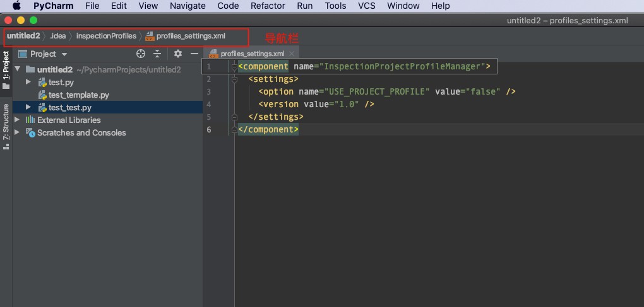Open the Window menu
Screen dimensions: 644x307
(x=403, y=6)
